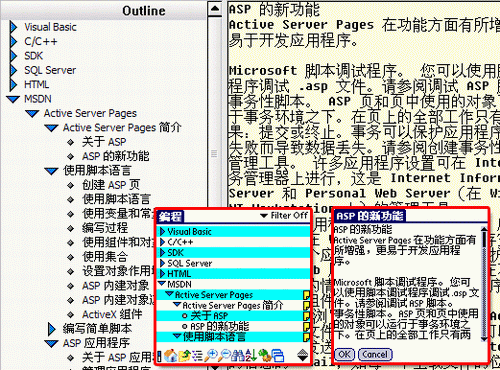Open the Filter Off dropdown
500x370 pixels.
point(284,216)
